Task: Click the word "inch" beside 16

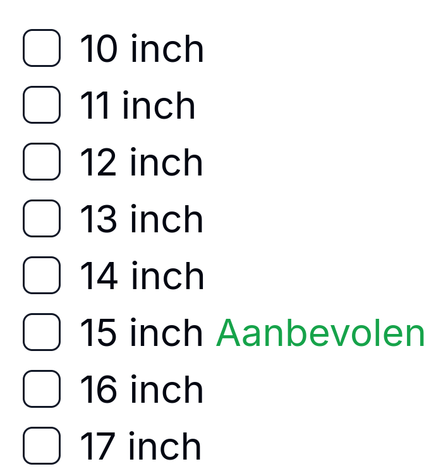Action: (x=167, y=390)
